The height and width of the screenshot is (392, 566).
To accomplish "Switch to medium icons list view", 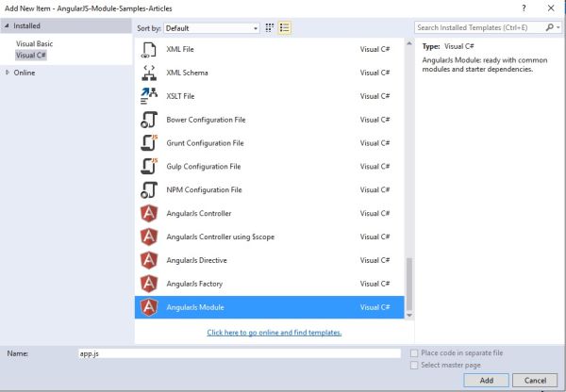I will point(285,27).
